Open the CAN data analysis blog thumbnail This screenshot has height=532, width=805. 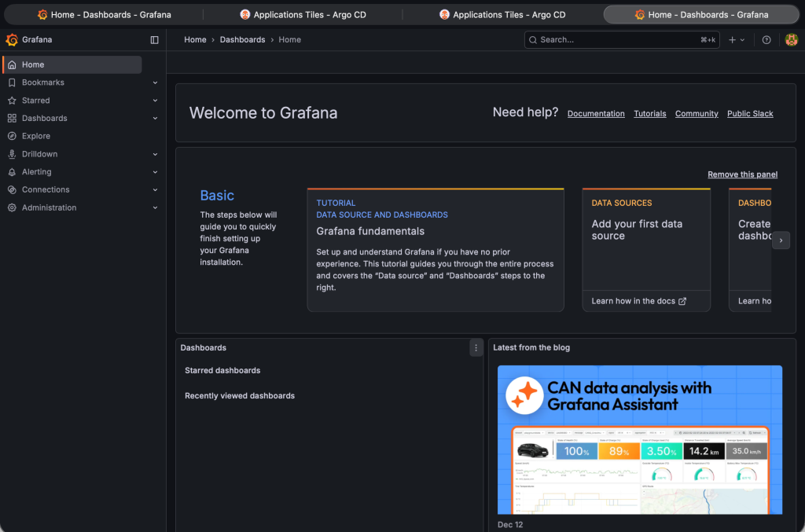[639, 439]
